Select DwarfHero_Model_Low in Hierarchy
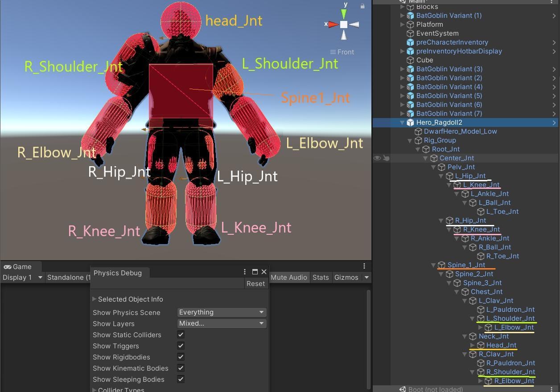Screen dimensions: 560x392 tap(460, 131)
